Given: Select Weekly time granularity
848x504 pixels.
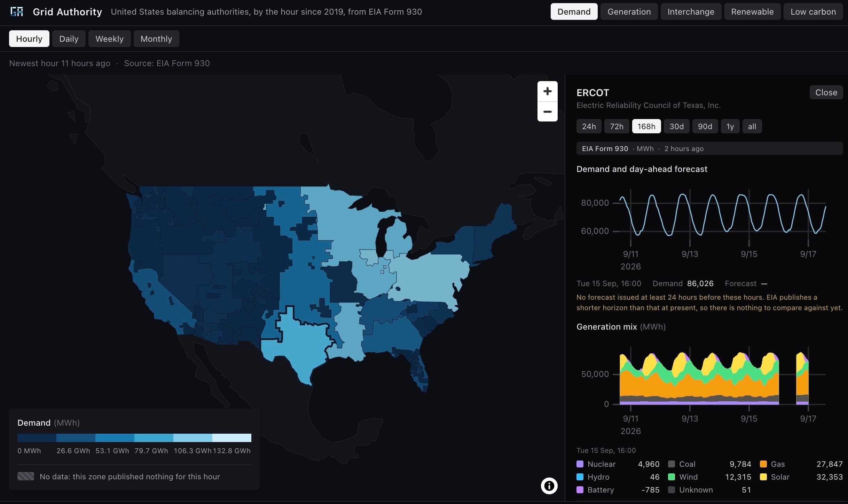Looking at the screenshot, I should [109, 39].
